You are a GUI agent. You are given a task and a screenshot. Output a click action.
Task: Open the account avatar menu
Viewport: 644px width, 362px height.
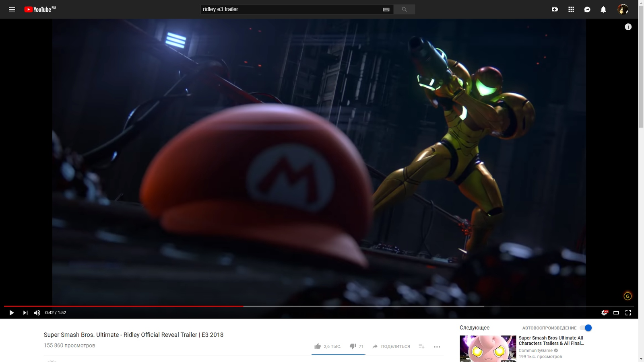(623, 9)
